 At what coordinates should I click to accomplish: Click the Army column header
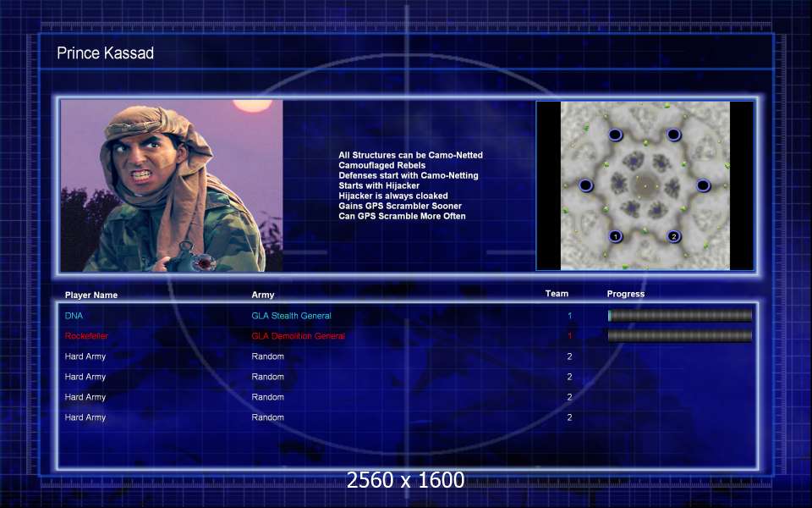(263, 295)
